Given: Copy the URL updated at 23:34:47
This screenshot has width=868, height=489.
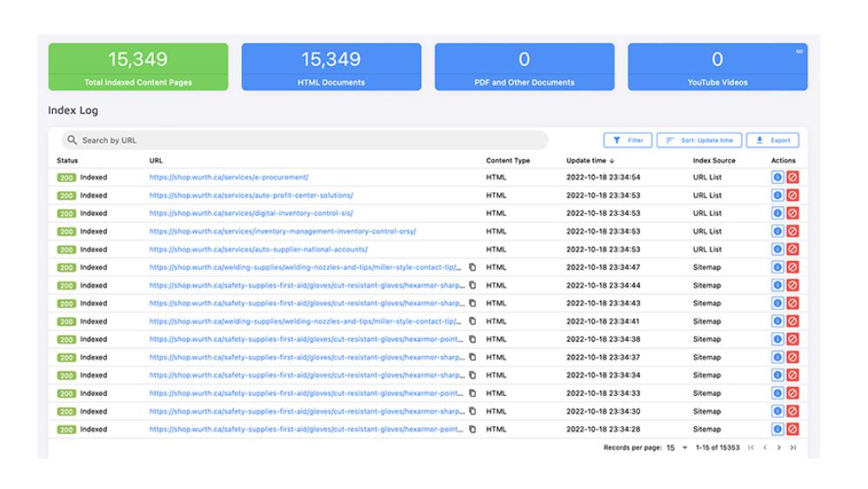Looking at the screenshot, I should tap(473, 267).
